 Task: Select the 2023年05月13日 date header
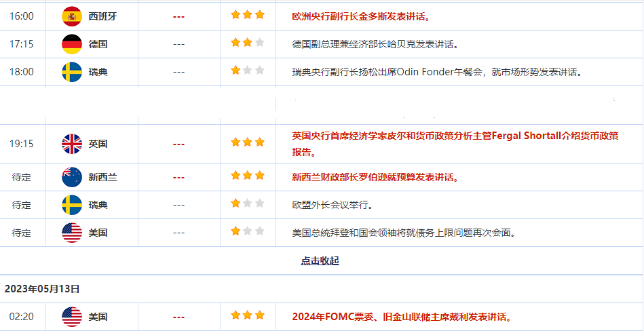pos(42,289)
